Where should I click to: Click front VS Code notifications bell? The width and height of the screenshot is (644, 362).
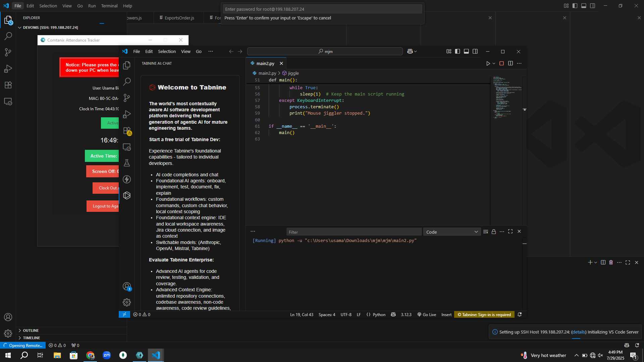tap(520, 315)
